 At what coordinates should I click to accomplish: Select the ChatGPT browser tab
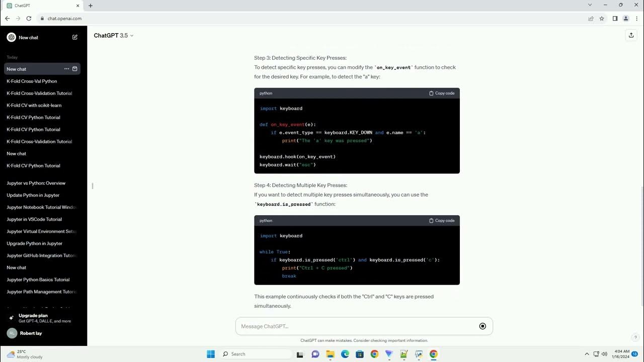43,6
